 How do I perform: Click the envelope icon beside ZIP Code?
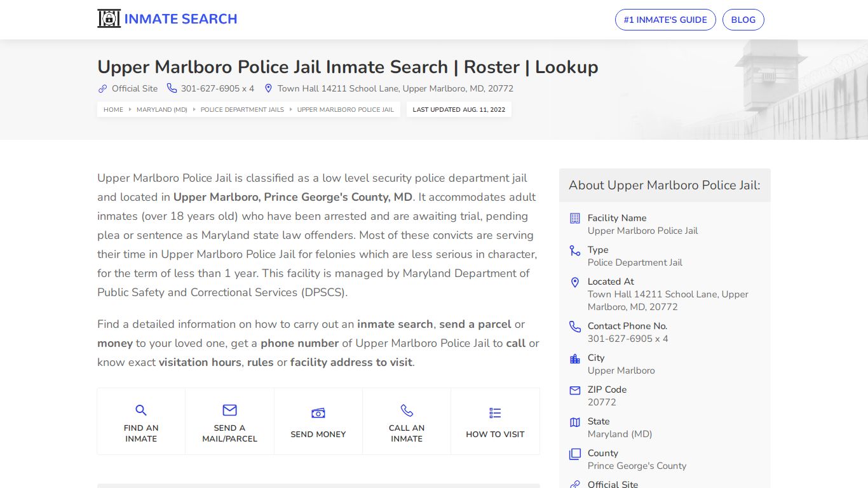click(575, 390)
